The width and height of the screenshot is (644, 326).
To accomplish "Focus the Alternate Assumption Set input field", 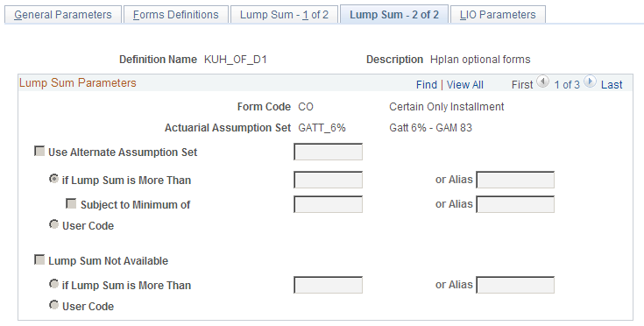I will click(329, 152).
